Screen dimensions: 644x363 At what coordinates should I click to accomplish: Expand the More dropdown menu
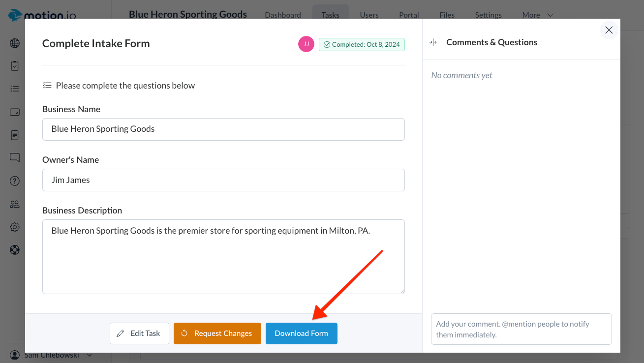pyautogui.click(x=538, y=15)
